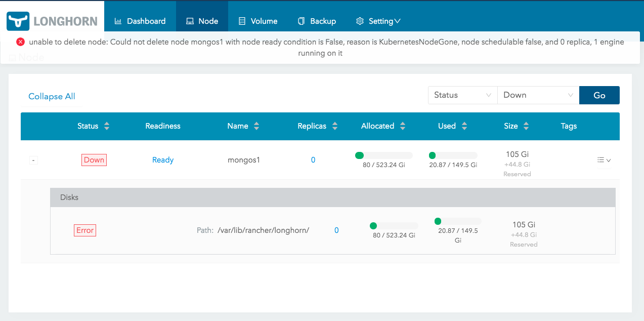Toggle sorting on the Status column
644x321 pixels.
(x=107, y=126)
